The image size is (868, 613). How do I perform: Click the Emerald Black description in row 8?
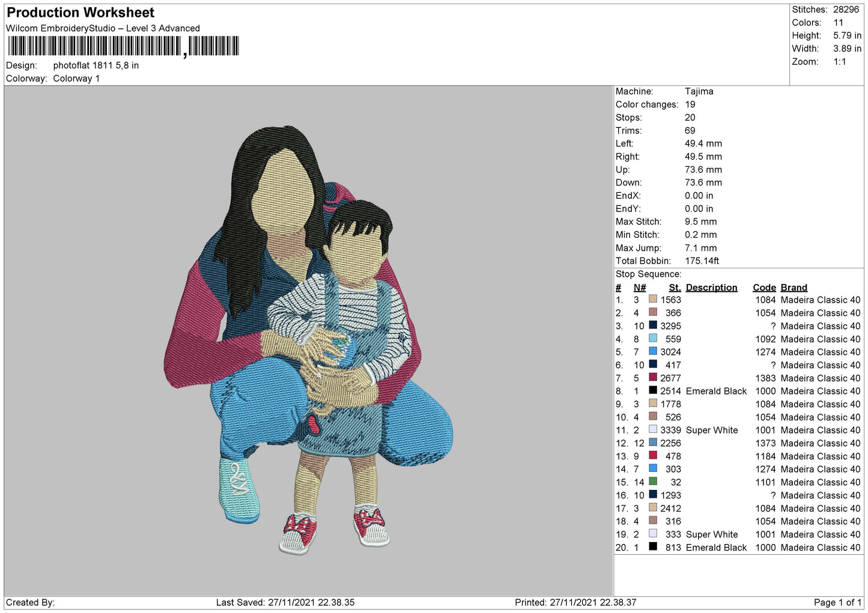[716, 391]
